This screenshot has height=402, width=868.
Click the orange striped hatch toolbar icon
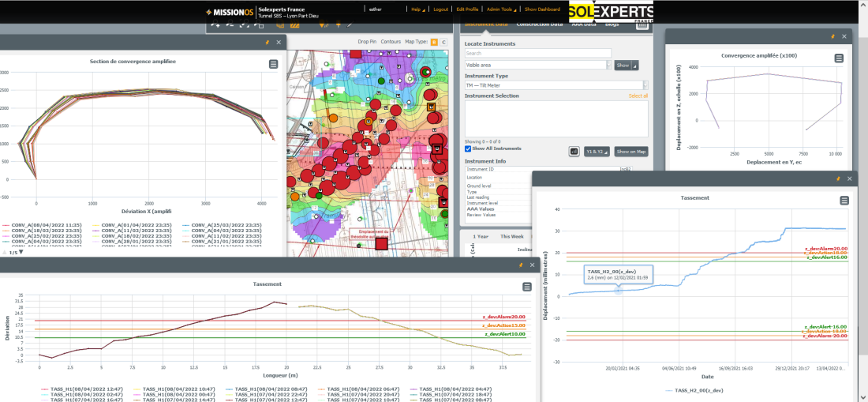(x=295, y=25)
